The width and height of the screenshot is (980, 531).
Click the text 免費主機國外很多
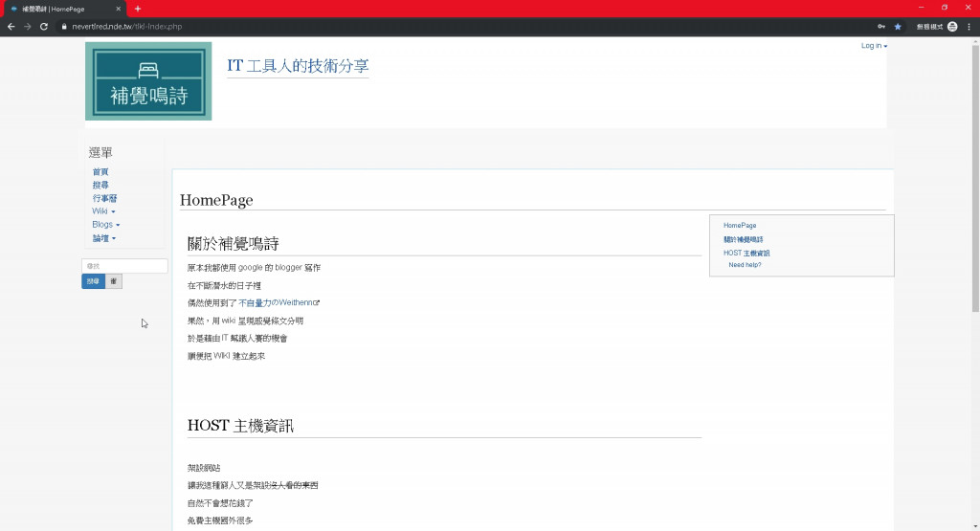(x=220, y=520)
